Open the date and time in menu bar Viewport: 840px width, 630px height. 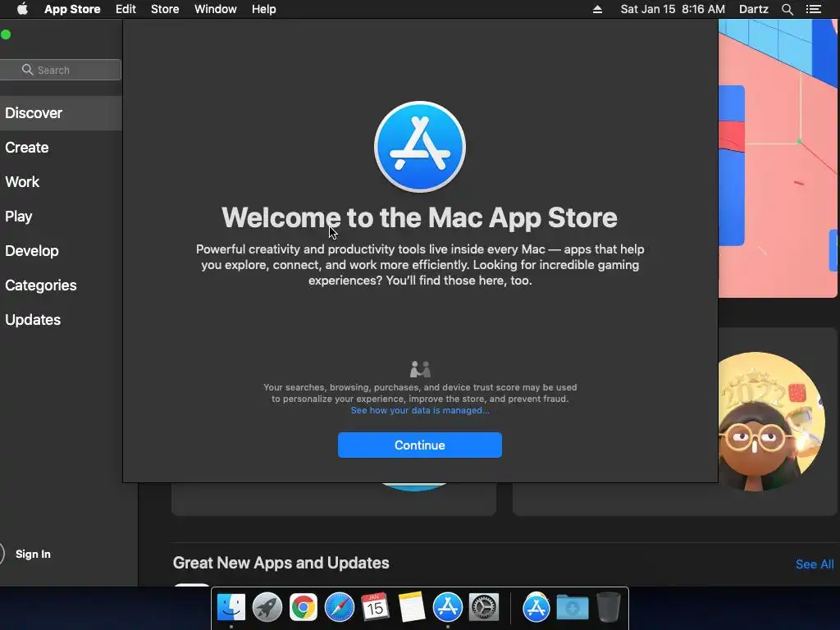[x=673, y=9]
